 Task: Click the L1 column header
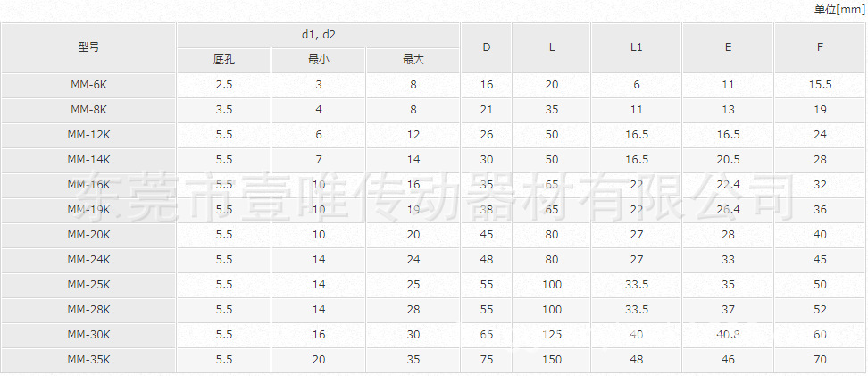636,47
